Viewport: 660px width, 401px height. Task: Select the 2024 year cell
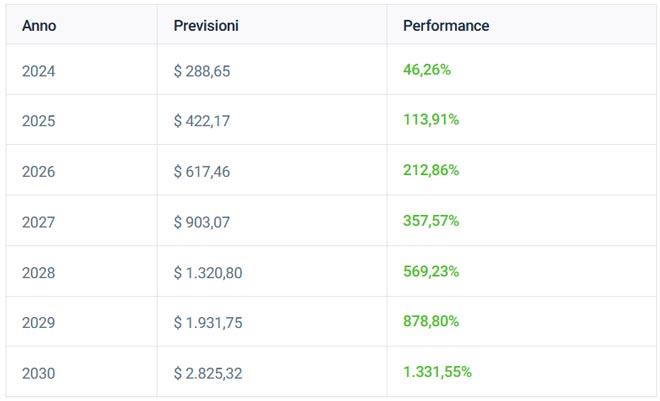(x=38, y=70)
